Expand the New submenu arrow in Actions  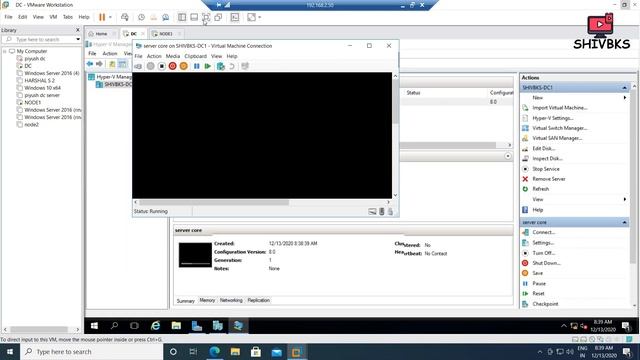tap(624, 98)
